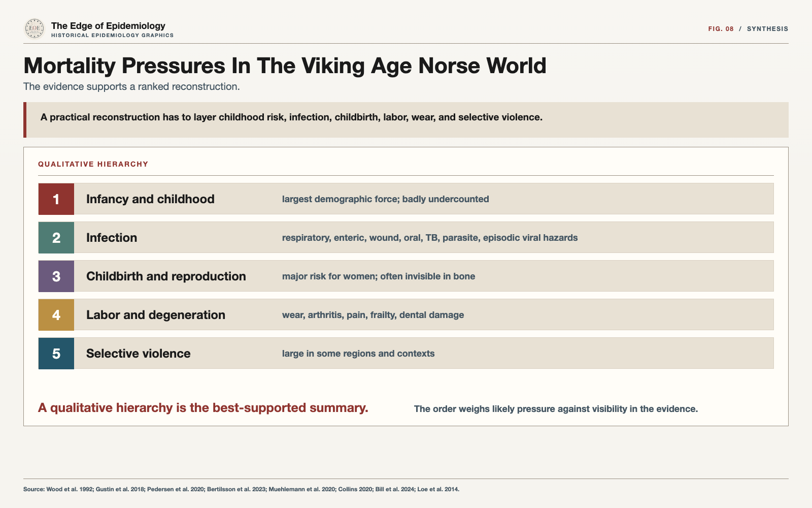Click the red number 1 badge
The width and height of the screenshot is (812, 508).
coord(56,199)
